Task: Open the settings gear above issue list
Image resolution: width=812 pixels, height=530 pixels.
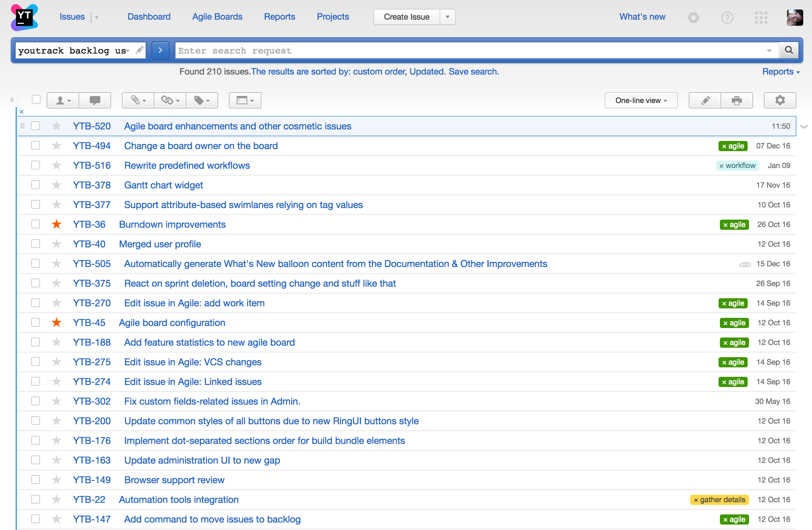Action: [779, 100]
